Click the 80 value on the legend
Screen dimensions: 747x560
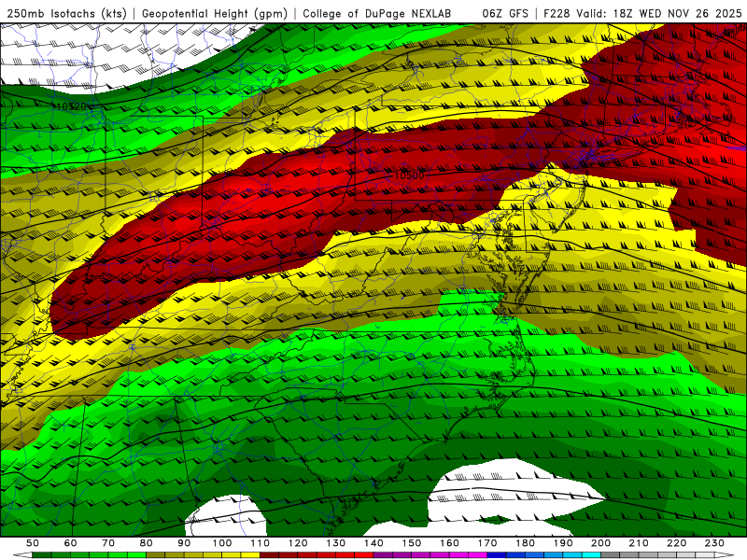(x=147, y=543)
